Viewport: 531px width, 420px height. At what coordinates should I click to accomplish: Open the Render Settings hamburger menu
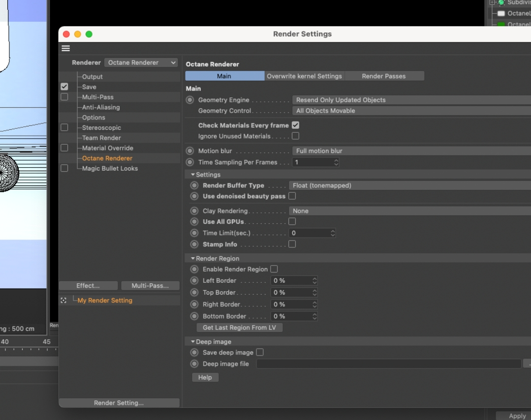65,48
